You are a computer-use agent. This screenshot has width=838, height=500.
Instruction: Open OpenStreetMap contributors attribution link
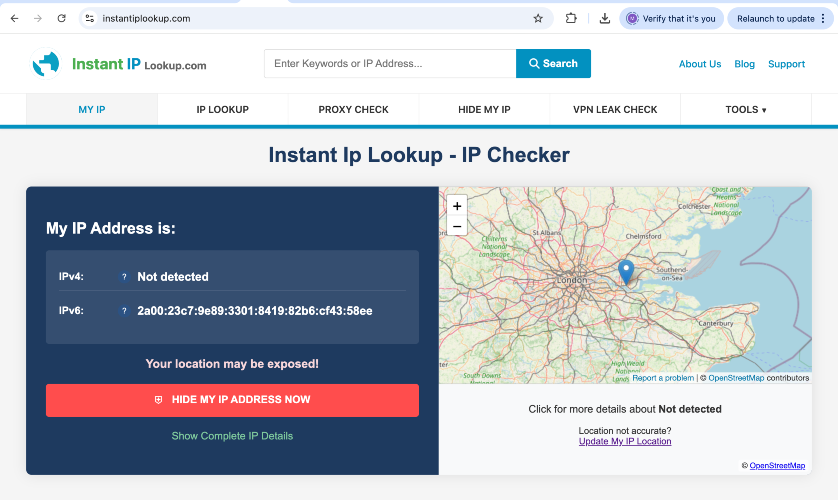click(x=736, y=378)
